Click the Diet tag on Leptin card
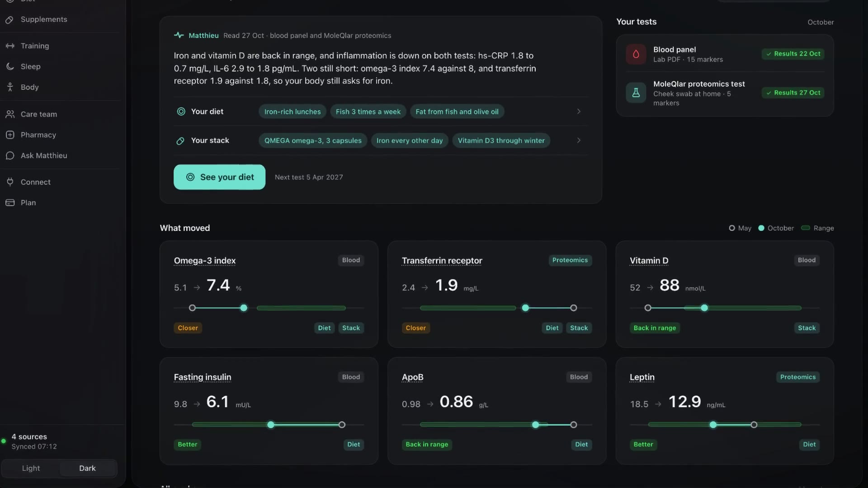 809,445
